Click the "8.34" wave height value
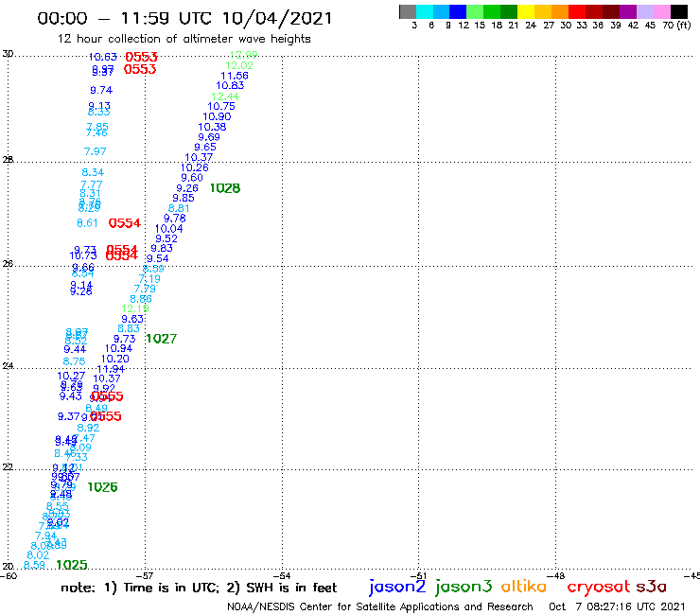Viewport: 700px width, 615px height. point(93,172)
